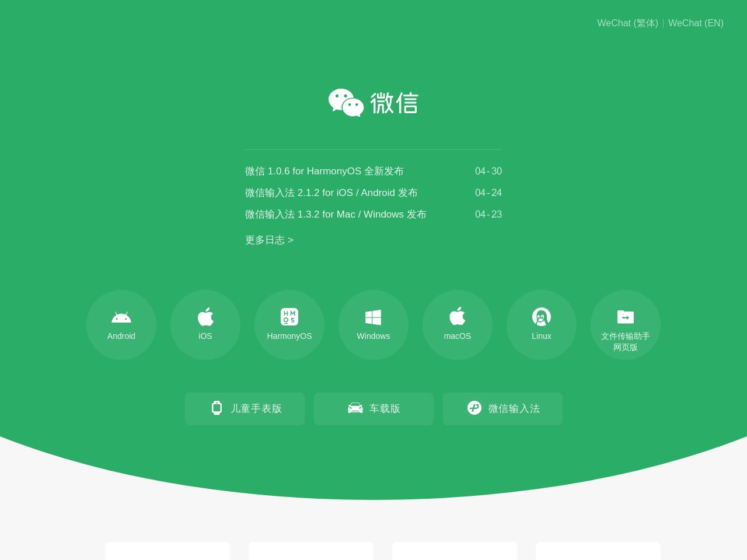Open the Android download icon
Viewport: 747px width, 560px height.
[121, 317]
